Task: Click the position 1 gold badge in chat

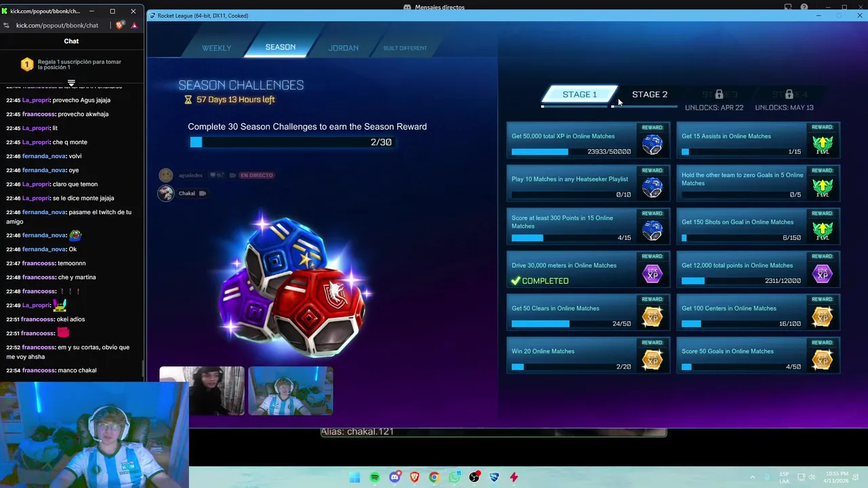Action: click(x=27, y=64)
